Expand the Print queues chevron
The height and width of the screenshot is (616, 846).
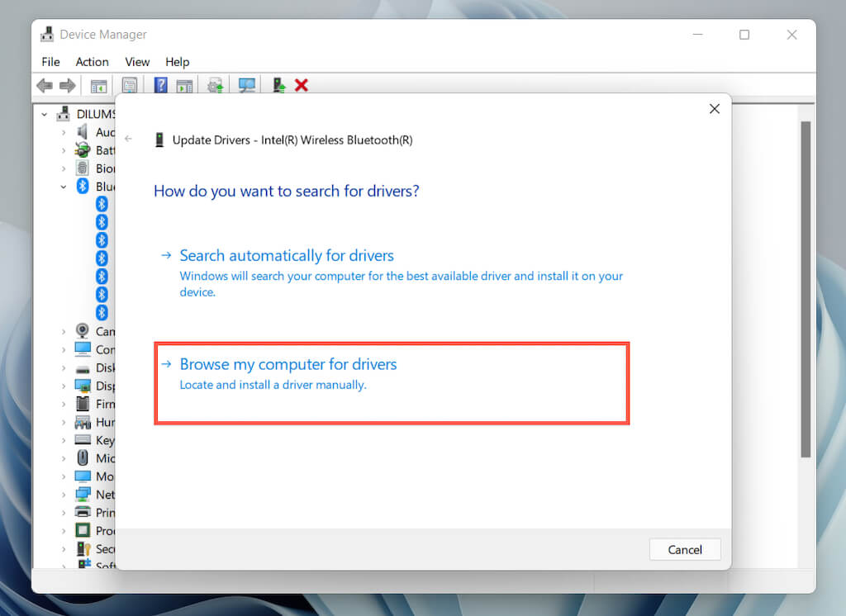(63, 513)
